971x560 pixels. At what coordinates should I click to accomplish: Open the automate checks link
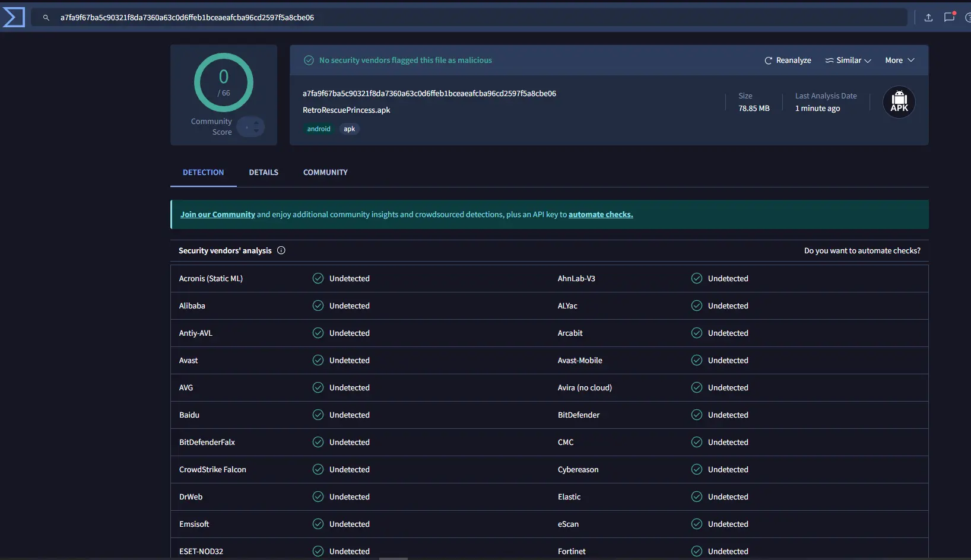tap(601, 215)
